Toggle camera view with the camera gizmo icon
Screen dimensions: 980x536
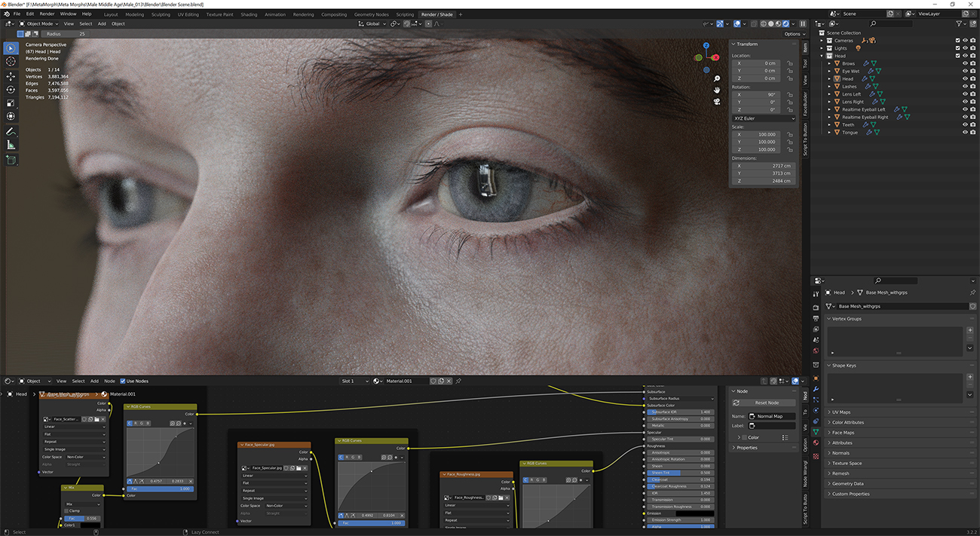point(716,101)
